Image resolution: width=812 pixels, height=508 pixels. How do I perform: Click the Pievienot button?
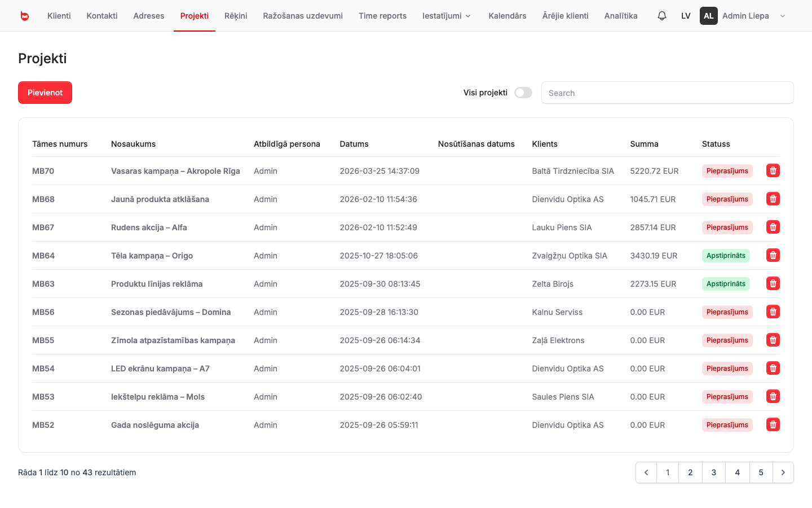click(45, 93)
